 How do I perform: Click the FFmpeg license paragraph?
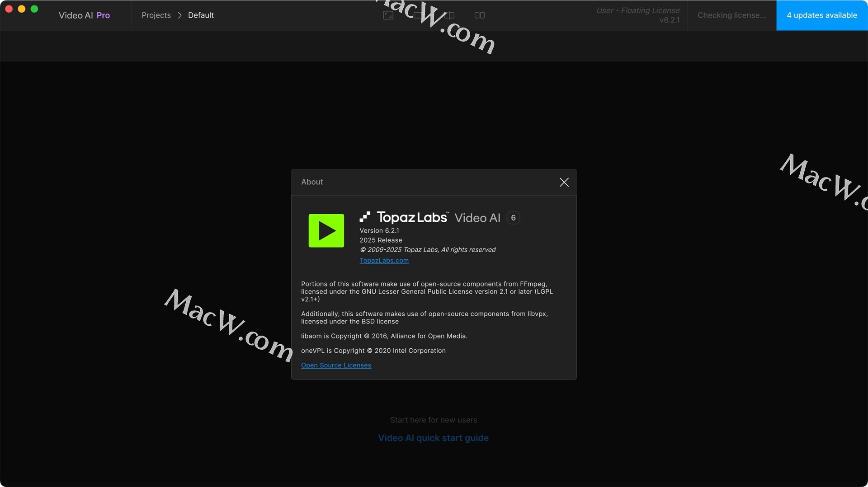point(427,291)
